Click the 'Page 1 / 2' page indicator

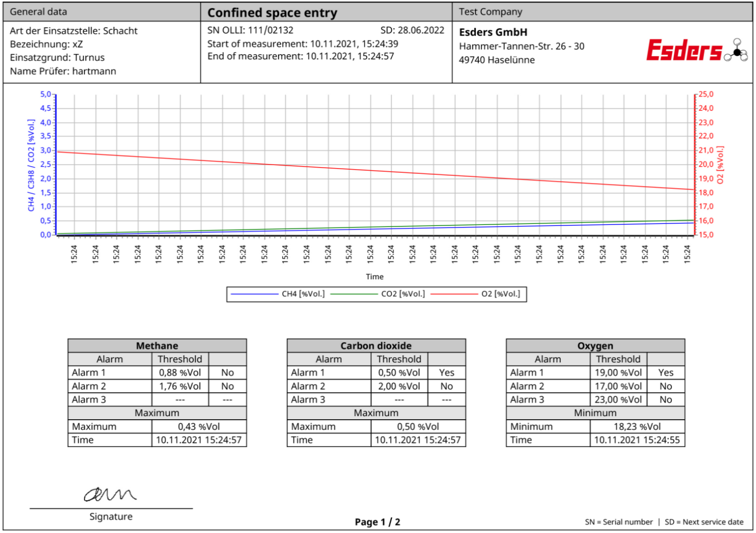click(377, 522)
